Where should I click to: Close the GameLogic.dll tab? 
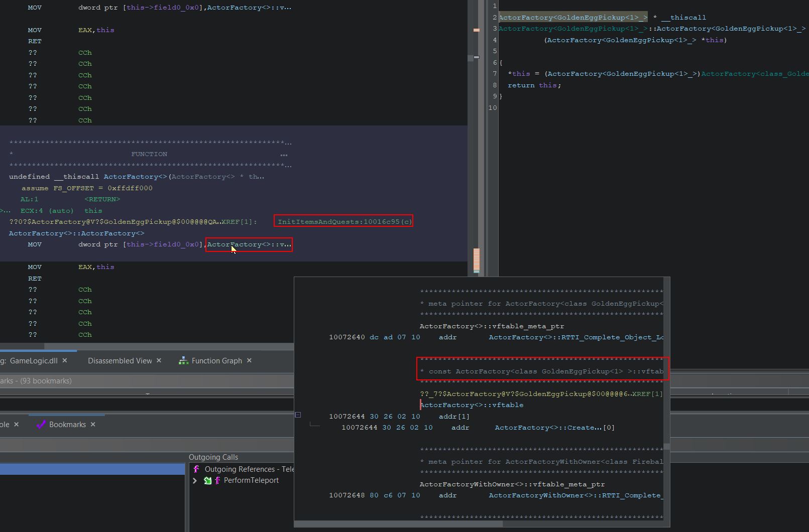[x=65, y=360]
